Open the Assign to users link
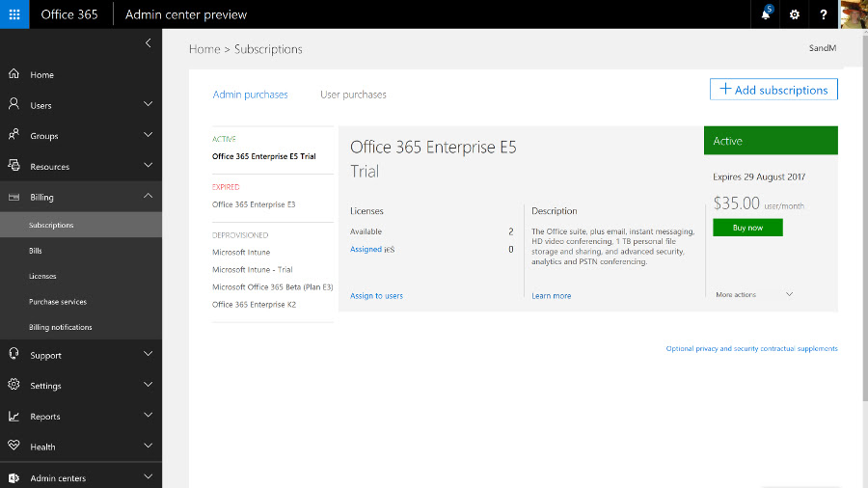This screenshot has width=868, height=488. 376,296
